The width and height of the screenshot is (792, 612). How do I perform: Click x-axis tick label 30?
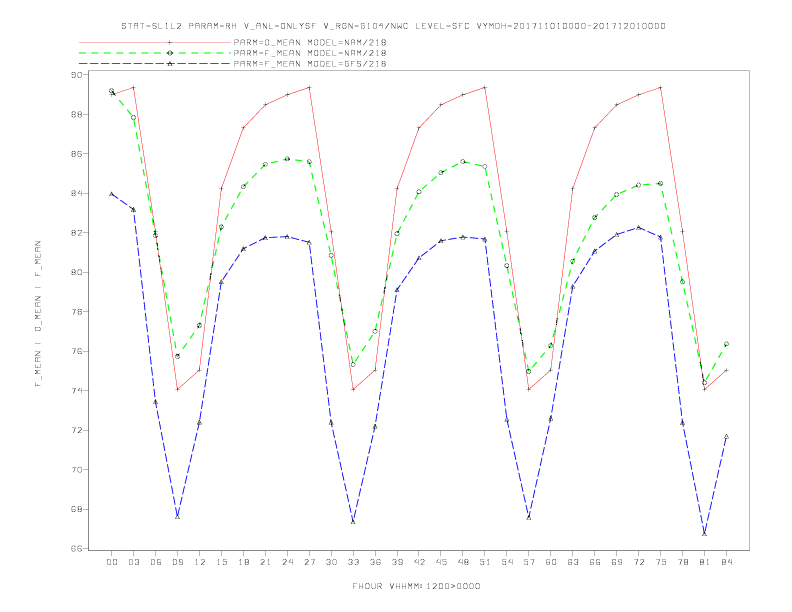click(x=331, y=562)
